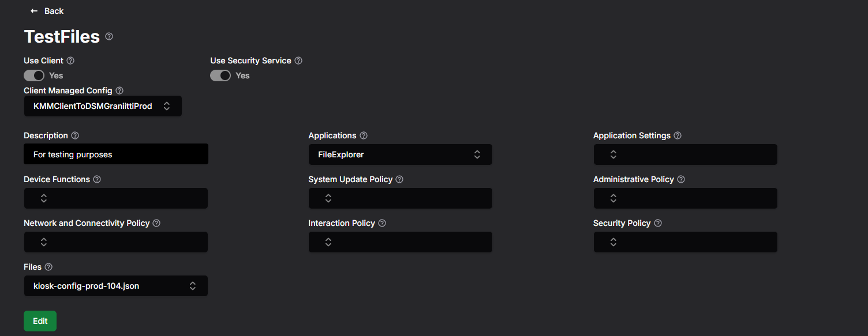Show help for Client Managed Config

(x=119, y=90)
